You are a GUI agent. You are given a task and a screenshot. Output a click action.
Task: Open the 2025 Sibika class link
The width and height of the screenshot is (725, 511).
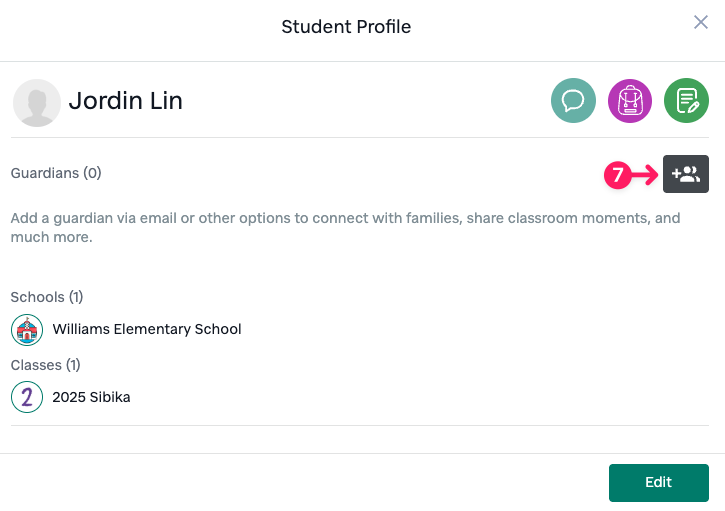coord(91,397)
